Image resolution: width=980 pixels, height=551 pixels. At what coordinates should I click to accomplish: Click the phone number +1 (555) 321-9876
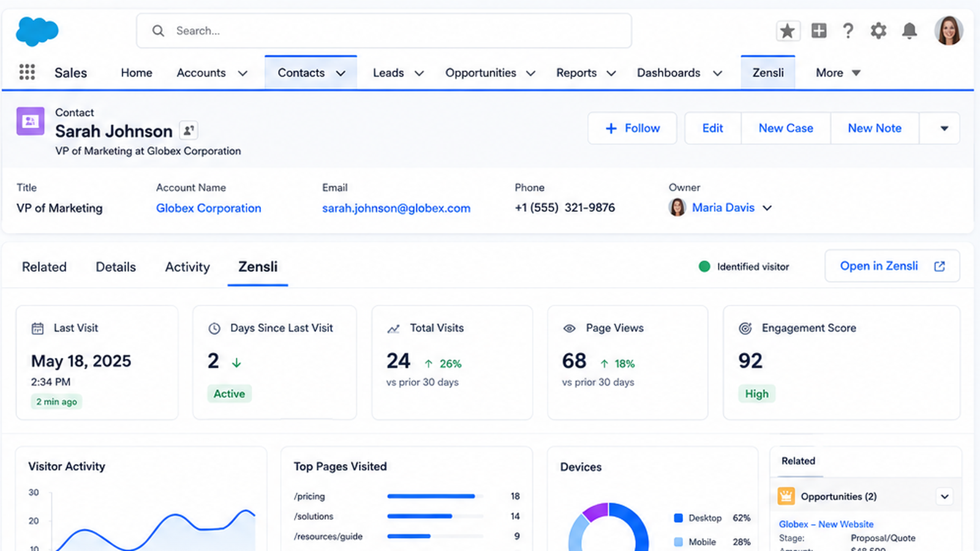coord(565,208)
